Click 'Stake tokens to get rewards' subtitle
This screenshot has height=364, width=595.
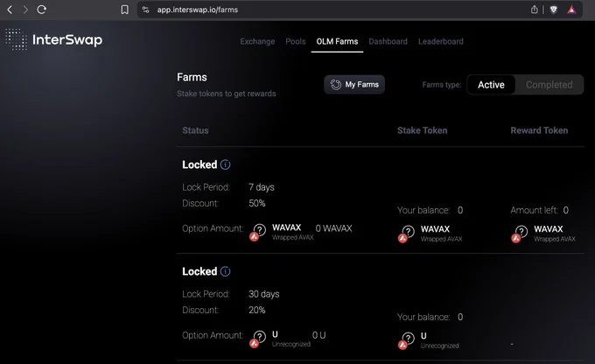pos(226,94)
